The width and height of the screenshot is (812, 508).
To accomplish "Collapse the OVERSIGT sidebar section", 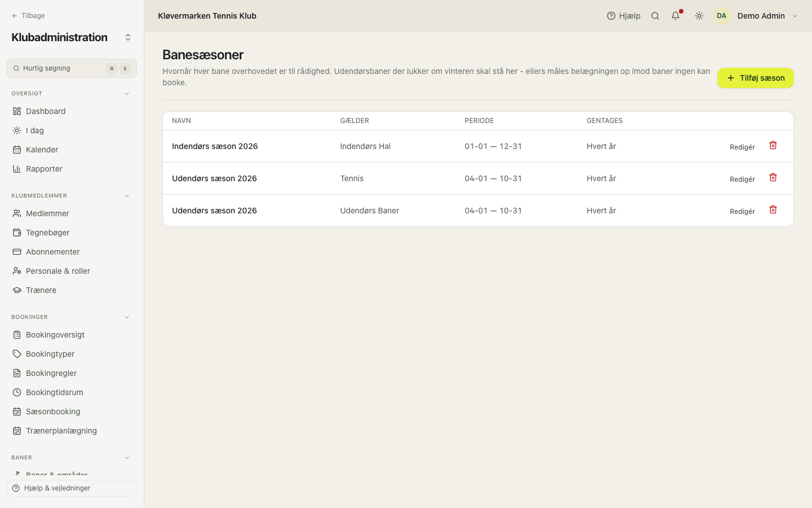I will (x=127, y=94).
